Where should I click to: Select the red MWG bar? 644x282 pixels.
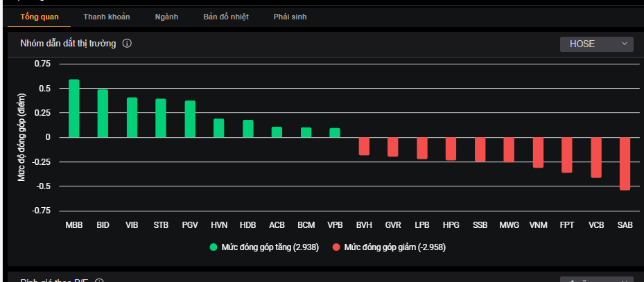509,150
